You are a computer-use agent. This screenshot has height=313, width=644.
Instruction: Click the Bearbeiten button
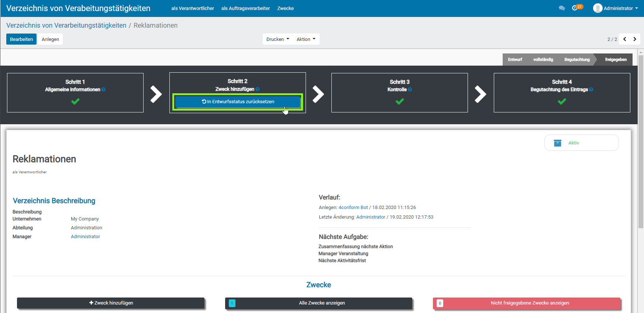[21, 39]
